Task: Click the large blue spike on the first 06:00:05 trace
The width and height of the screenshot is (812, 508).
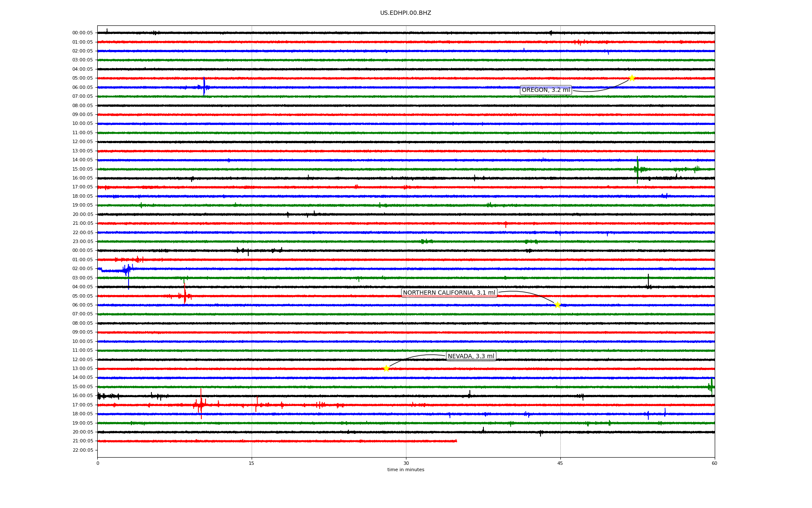Action: click(x=204, y=86)
